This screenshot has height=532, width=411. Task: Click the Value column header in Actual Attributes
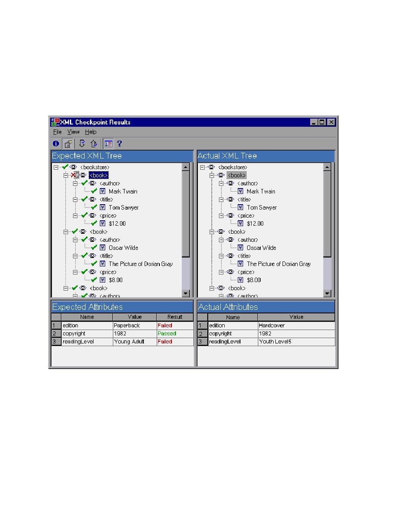click(x=296, y=317)
